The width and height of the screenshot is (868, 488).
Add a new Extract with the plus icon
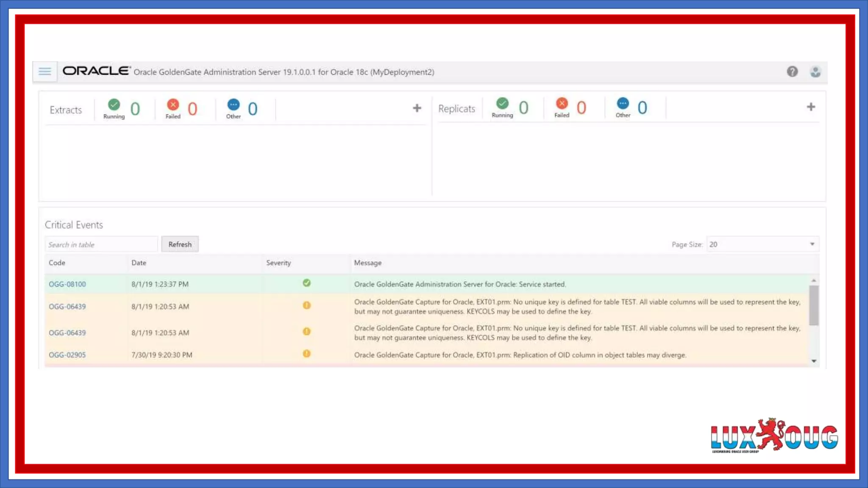[417, 108]
